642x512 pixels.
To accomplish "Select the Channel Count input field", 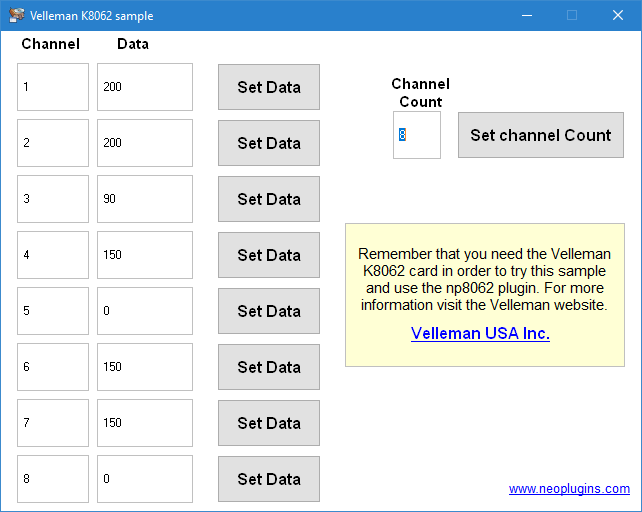I will tap(417, 135).
